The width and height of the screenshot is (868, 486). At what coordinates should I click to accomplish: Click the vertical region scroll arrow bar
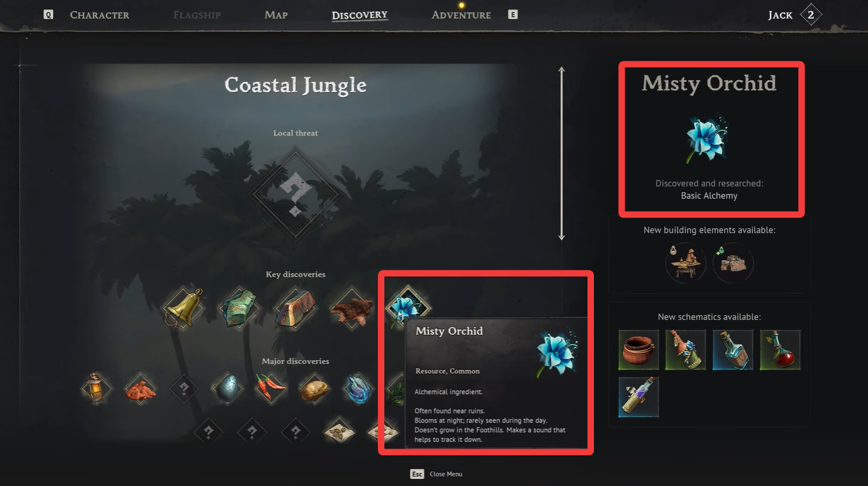tap(561, 154)
